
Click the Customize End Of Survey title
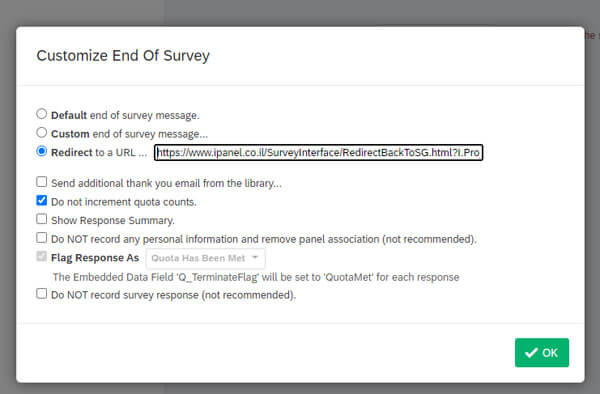(x=123, y=56)
